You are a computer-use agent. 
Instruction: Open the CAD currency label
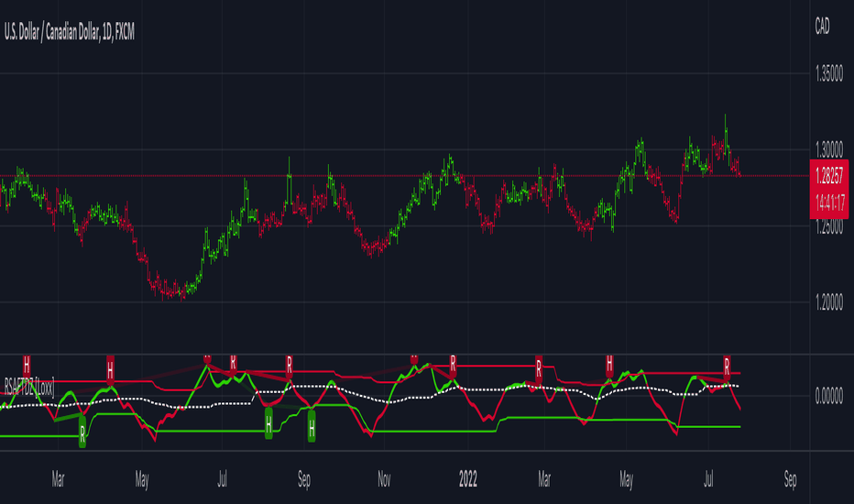point(822,27)
